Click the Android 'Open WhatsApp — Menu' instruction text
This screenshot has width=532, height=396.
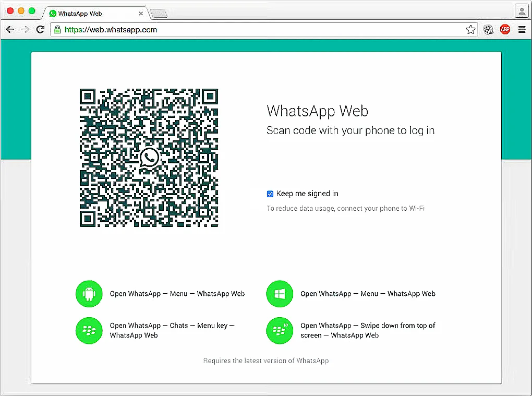point(177,294)
